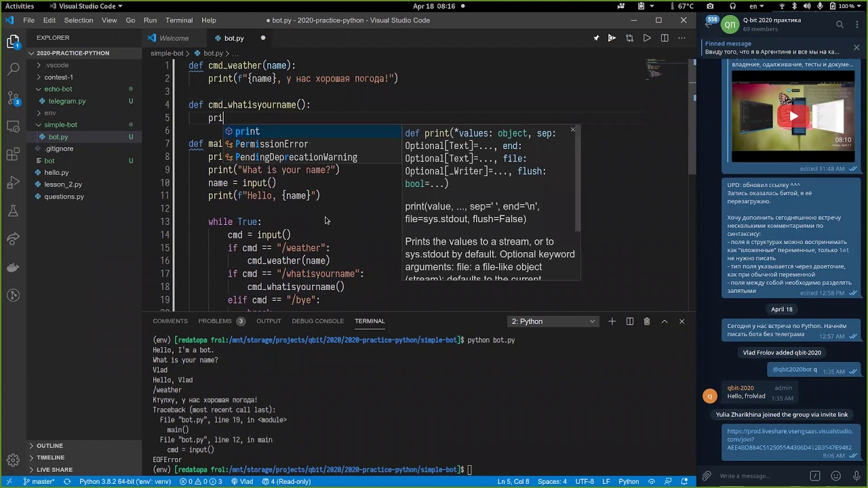Screen dimensions: 868x488
Task: Split the terminal panel
Action: click(x=629, y=321)
